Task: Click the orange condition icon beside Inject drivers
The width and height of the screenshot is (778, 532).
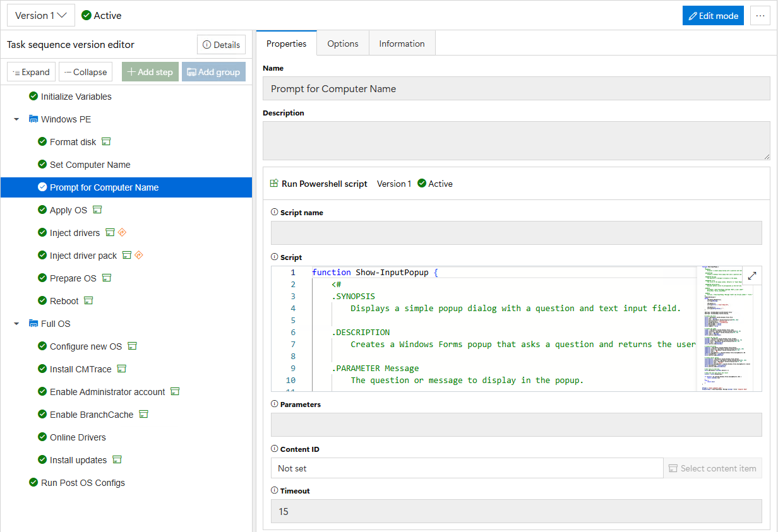Action: coord(123,232)
